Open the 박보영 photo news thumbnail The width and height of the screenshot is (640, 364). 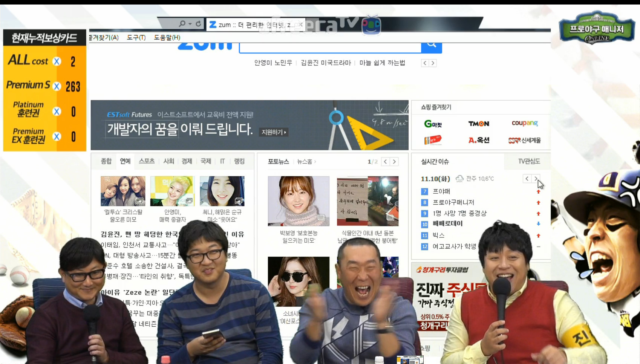point(298,201)
